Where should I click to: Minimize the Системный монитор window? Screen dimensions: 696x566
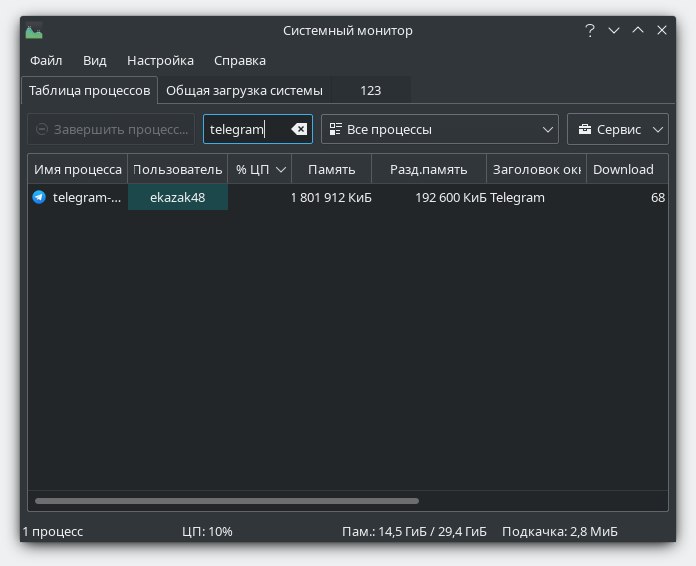[x=614, y=31]
